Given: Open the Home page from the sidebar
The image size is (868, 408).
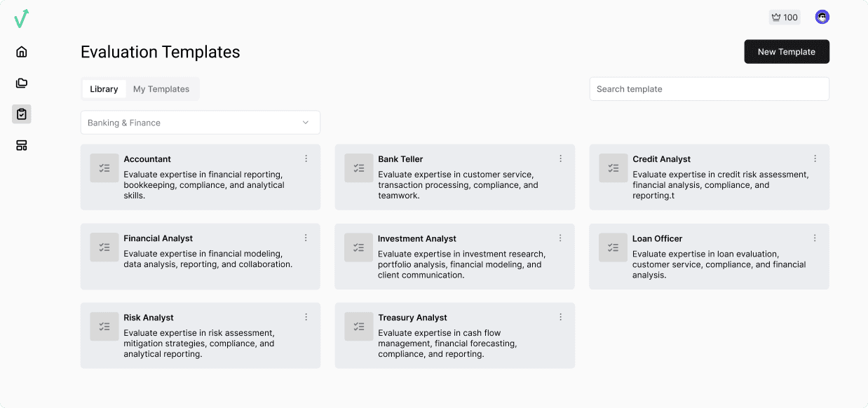Looking at the screenshot, I should click(21, 51).
